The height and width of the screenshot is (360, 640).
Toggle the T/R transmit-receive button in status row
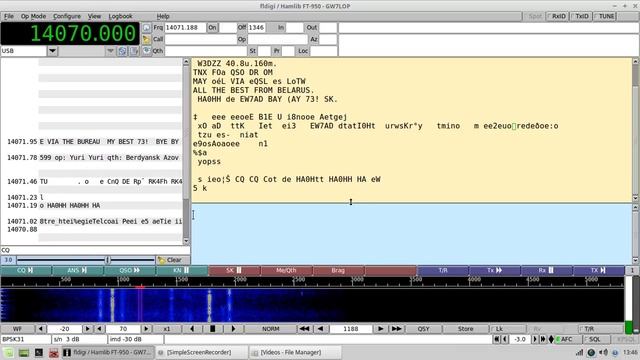601,329
